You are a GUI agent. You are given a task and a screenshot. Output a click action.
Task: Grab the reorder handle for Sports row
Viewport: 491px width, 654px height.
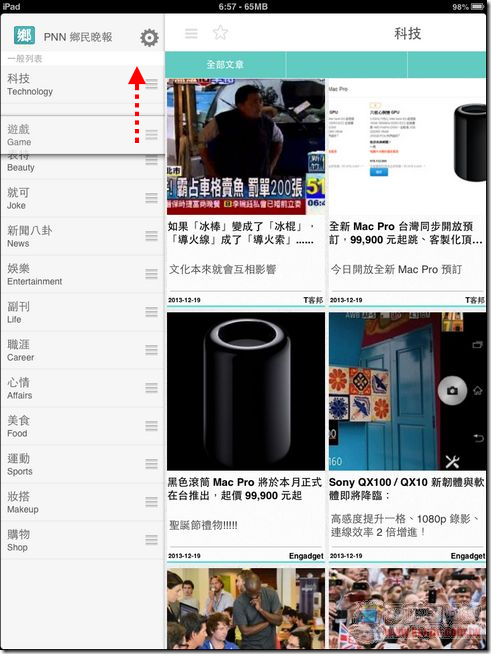pyautogui.click(x=152, y=464)
